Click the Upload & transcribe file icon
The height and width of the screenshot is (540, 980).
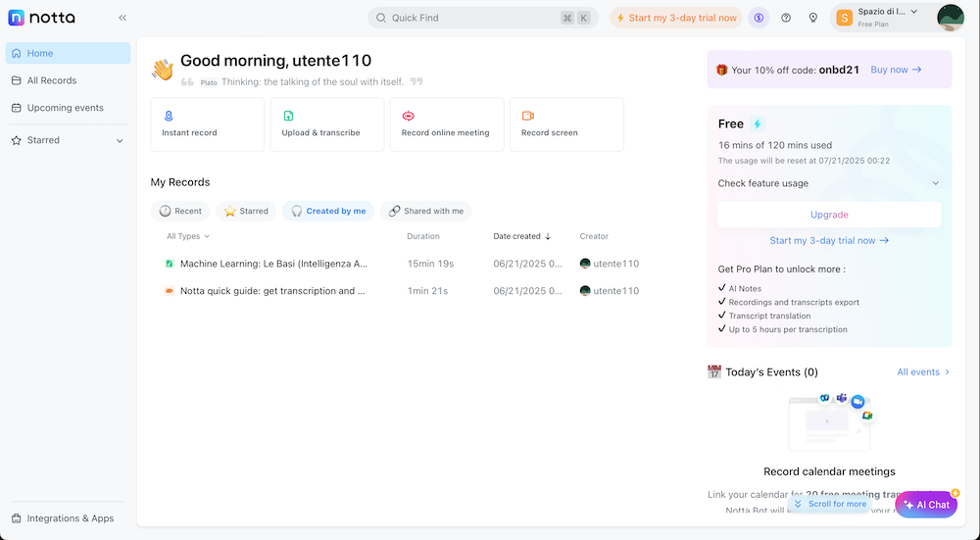tap(288, 116)
